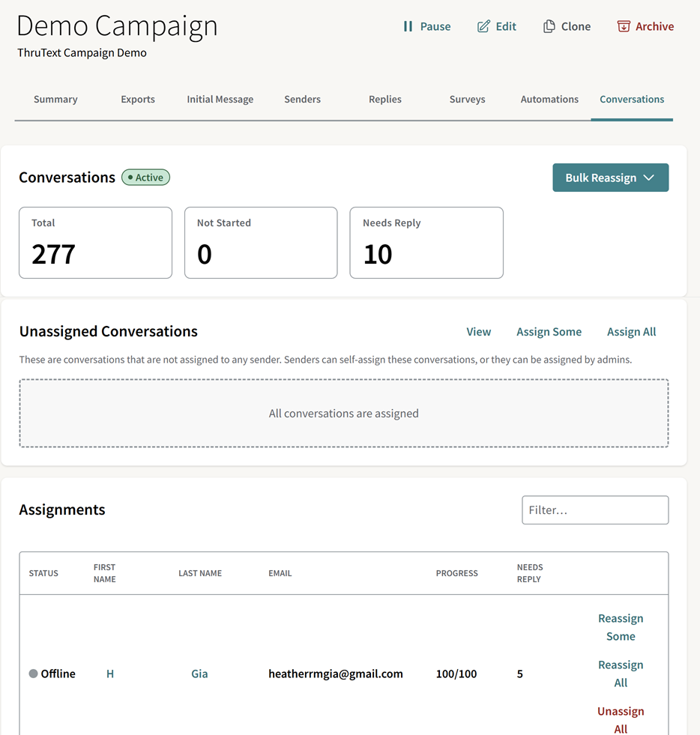Click the ThruText Campaign Demo subtitle
Viewport: 700px width, 735px height.
[82, 53]
